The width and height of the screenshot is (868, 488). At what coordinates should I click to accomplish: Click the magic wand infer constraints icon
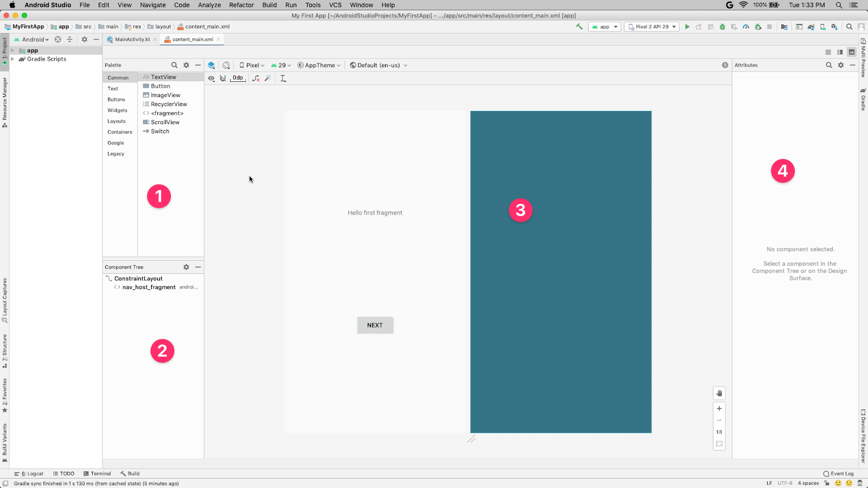268,78
